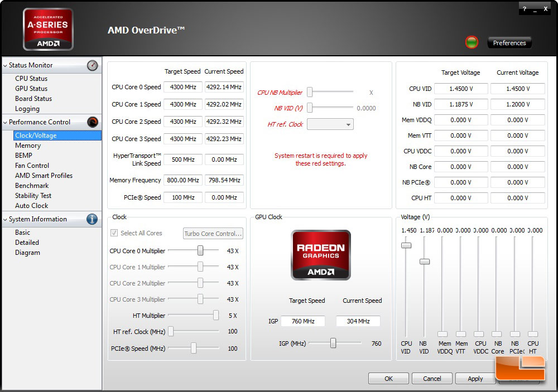Click the Radeon Graphics logo
Screen dimensions: 558x392
point(321,255)
